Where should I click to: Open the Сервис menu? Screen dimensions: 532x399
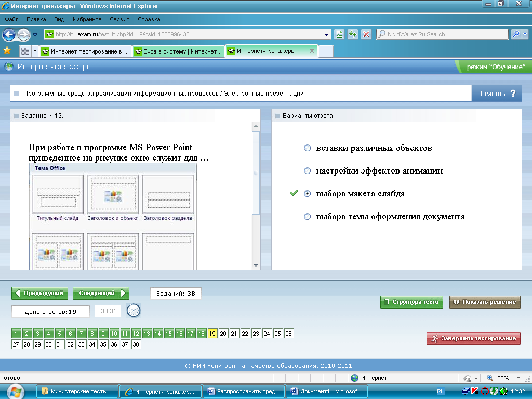(x=119, y=19)
